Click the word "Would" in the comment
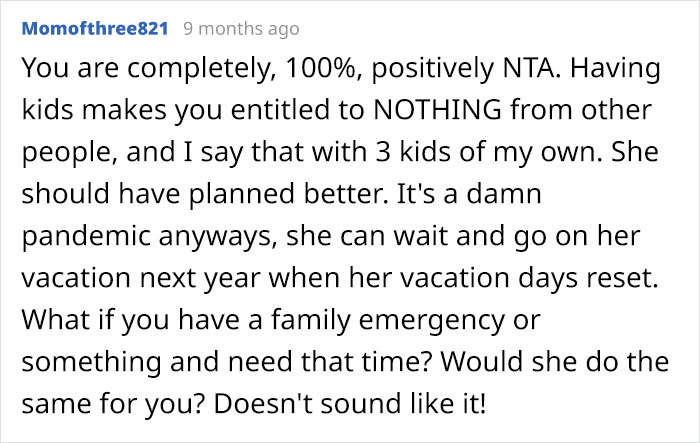The height and width of the screenshot is (443, 700). [x=482, y=361]
